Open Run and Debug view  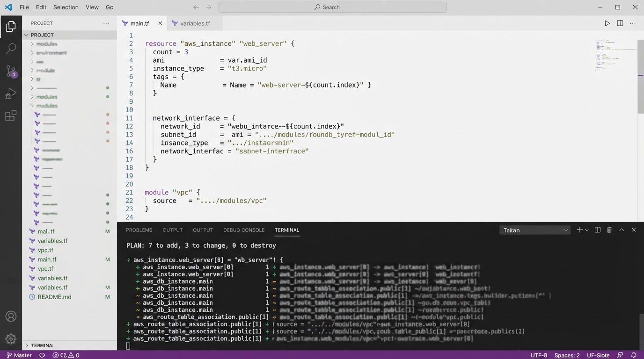tap(11, 93)
